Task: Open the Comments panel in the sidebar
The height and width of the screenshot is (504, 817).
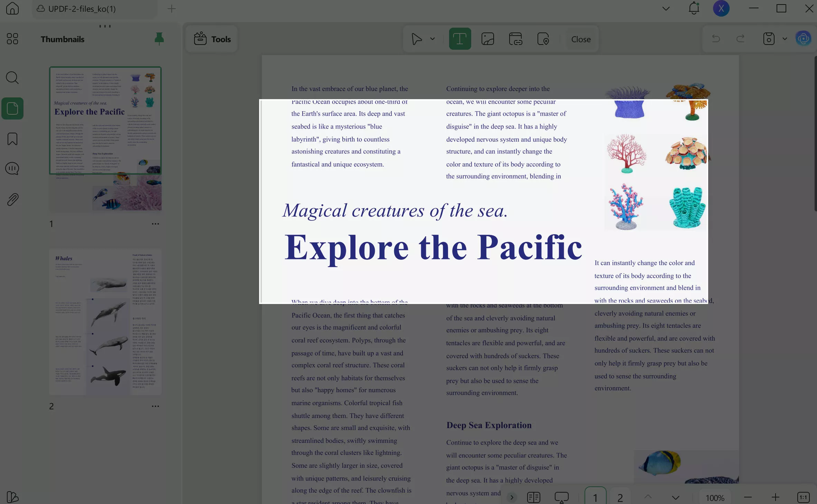Action: tap(12, 168)
